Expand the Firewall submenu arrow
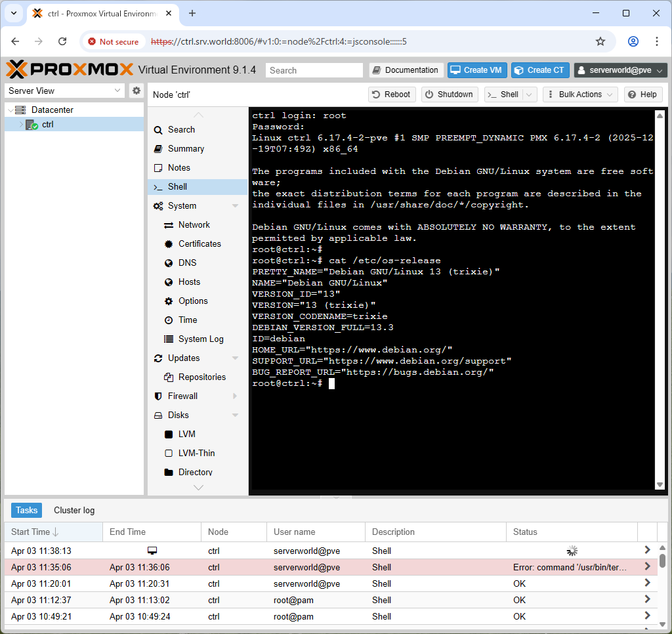The image size is (672, 634). (235, 396)
